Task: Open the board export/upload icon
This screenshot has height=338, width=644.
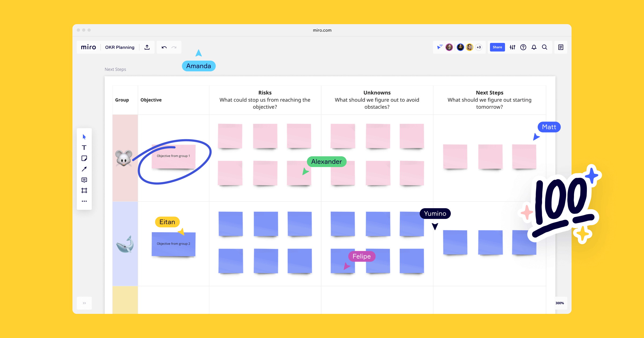Action: pos(147,47)
